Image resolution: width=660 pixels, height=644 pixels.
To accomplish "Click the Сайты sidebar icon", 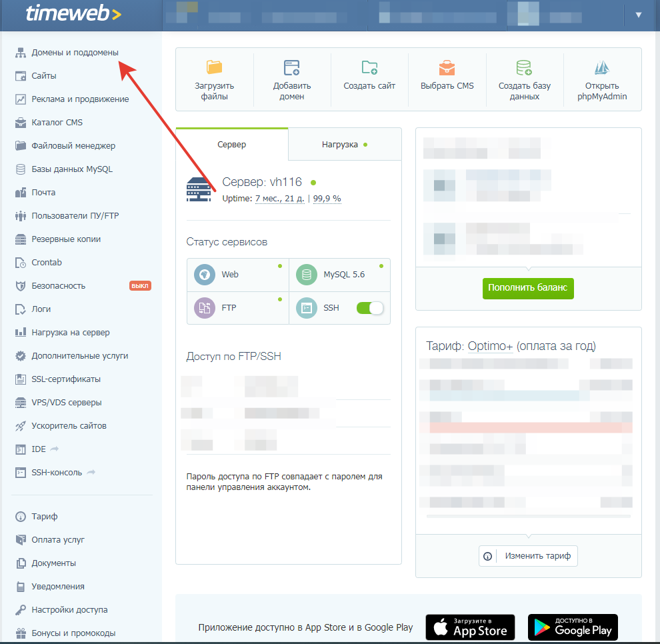I will (20, 76).
